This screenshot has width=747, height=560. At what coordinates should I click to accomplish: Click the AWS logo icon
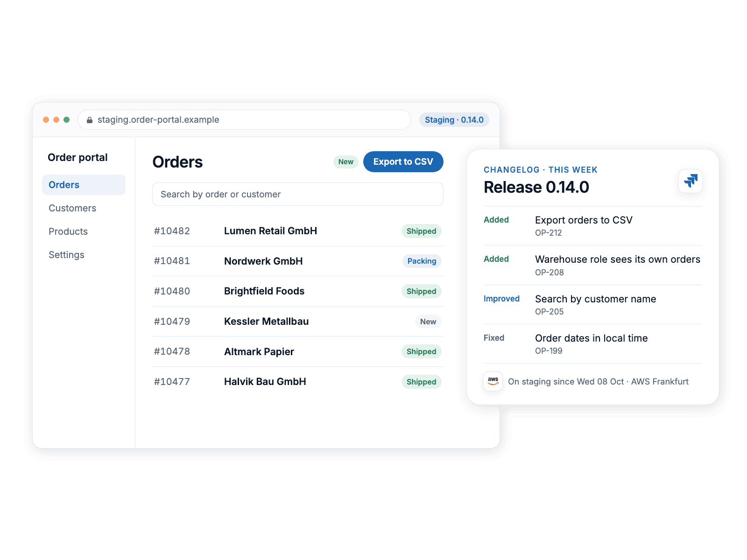(493, 381)
